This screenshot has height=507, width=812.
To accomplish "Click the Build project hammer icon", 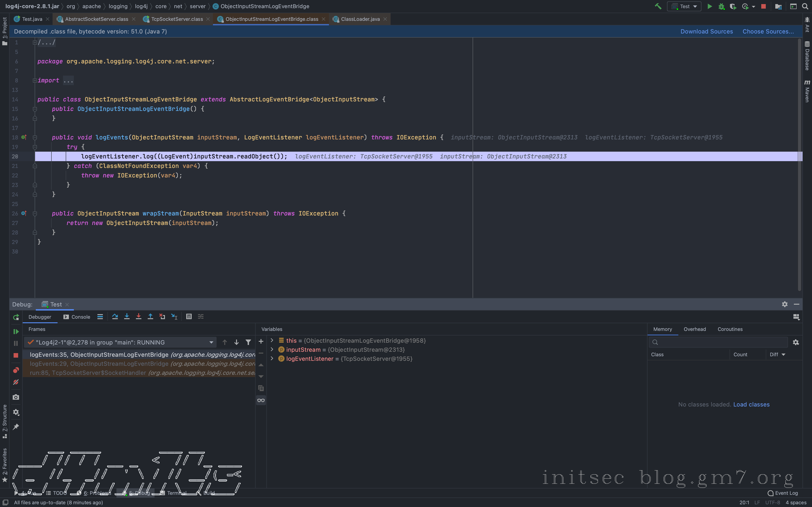I will (x=658, y=6).
